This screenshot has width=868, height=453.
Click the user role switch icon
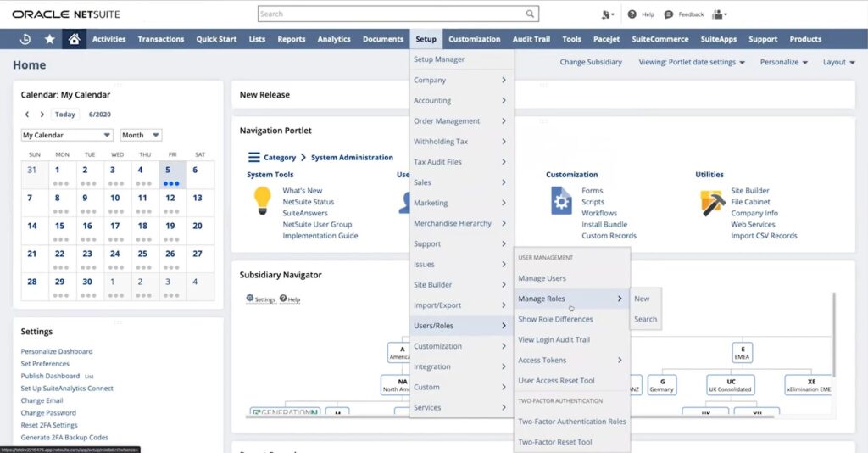click(607, 15)
